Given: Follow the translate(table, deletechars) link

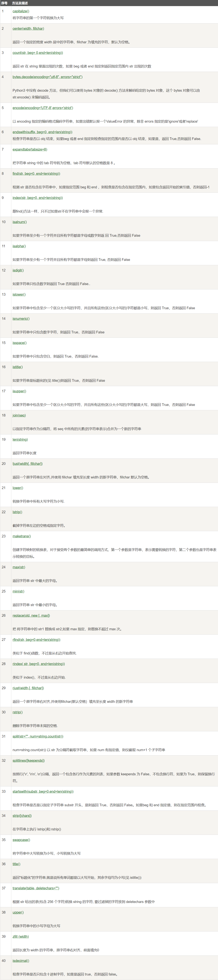Looking at the screenshot, I should coord(36,888).
